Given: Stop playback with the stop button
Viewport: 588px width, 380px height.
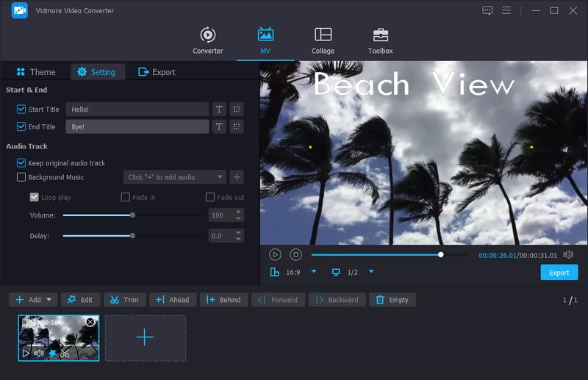Looking at the screenshot, I should pyautogui.click(x=295, y=254).
